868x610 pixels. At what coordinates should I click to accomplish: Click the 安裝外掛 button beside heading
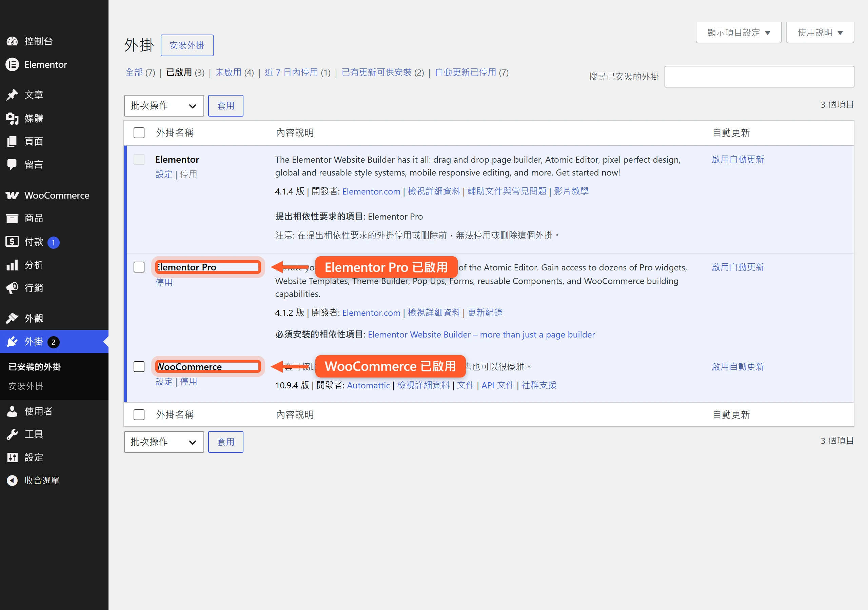click(x=187, y=45)
